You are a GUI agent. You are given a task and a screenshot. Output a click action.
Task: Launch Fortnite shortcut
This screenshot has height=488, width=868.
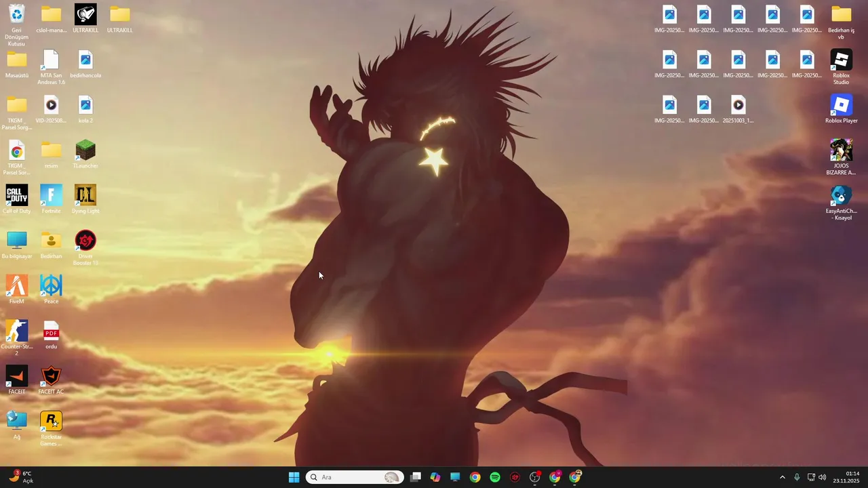(51, 200)
